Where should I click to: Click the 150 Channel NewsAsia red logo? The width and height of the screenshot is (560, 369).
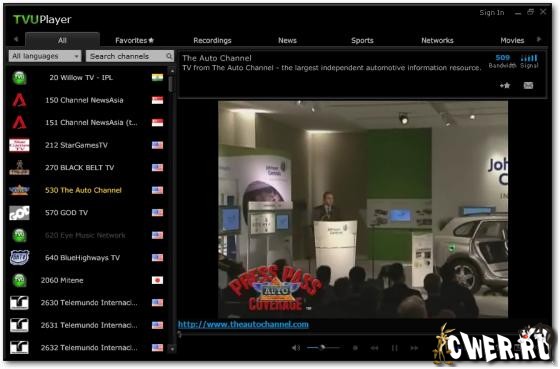19,100
